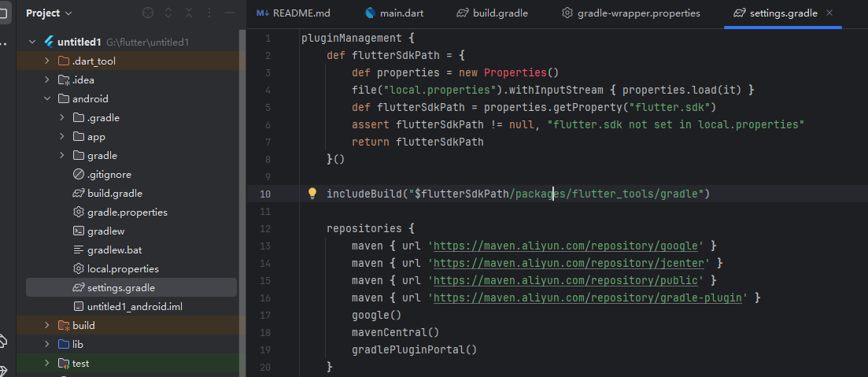Viewport: 868px width, 377px height.
Task: Expand the gradle folder under android
Action: [x=62, y=156]
